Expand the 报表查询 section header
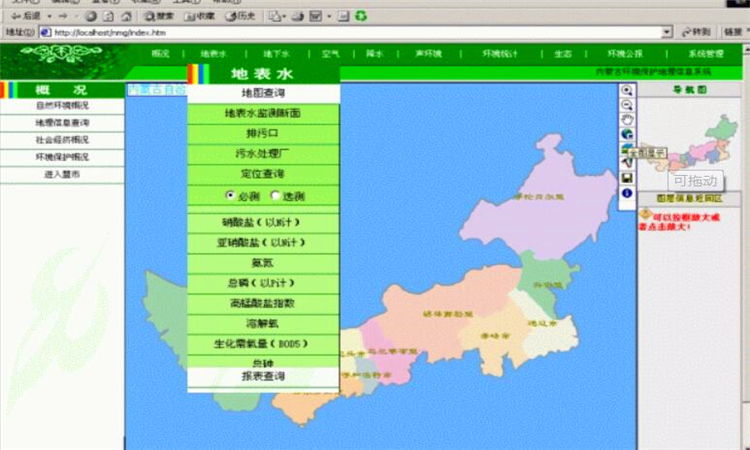Viewport: 750px width, 450px height. point(264,376)
